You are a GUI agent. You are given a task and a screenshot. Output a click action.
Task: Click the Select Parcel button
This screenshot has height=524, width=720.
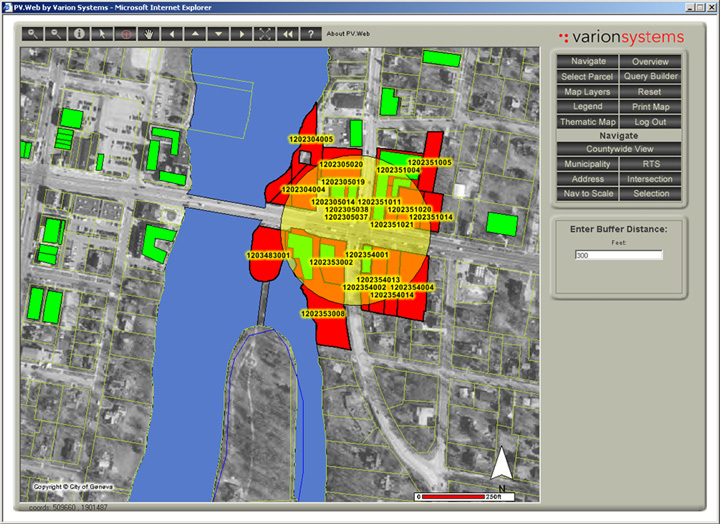click(x=588, y=77)
